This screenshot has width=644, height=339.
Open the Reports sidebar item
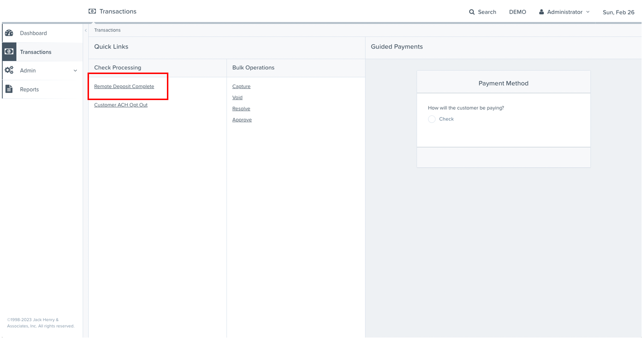coord(29,89)
